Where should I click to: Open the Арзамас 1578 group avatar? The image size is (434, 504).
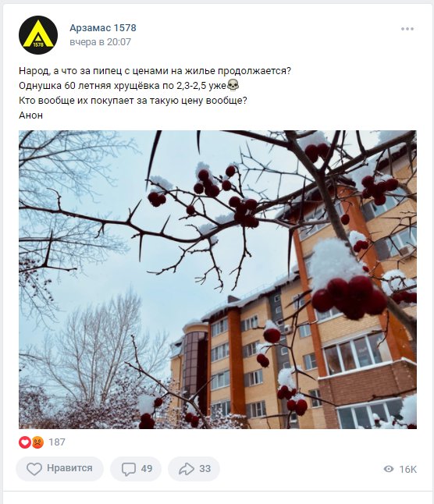point(38,35)
